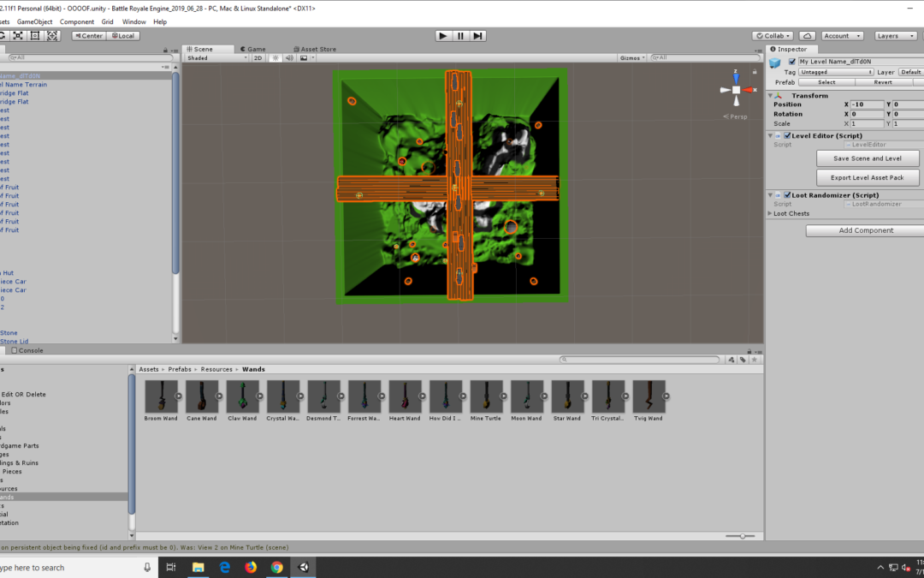Open the Component menu
This screenshot has width=924, height=578.
tap(77, 21)
